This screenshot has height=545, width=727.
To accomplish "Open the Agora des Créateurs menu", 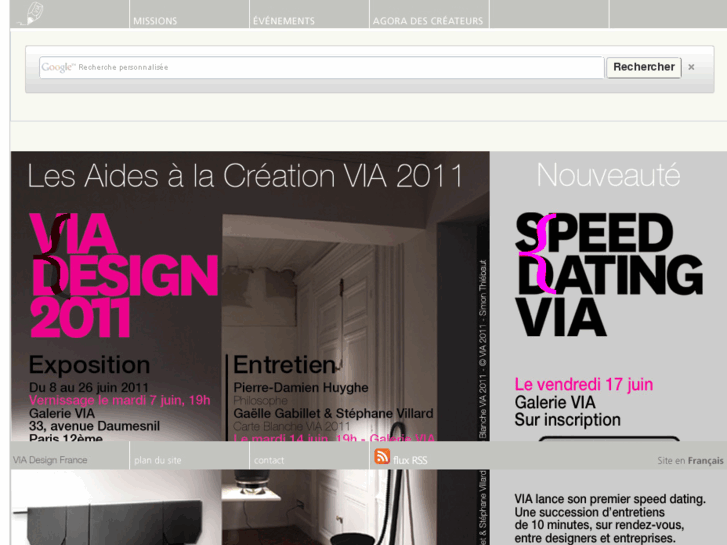I will tap(427, 21).
